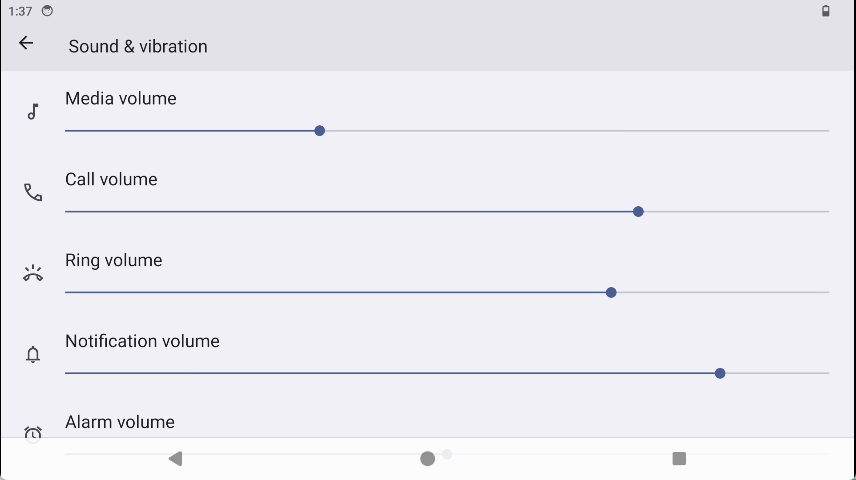
Task: Click the battery icon in the status bar
Action: [x=826, y=11]
